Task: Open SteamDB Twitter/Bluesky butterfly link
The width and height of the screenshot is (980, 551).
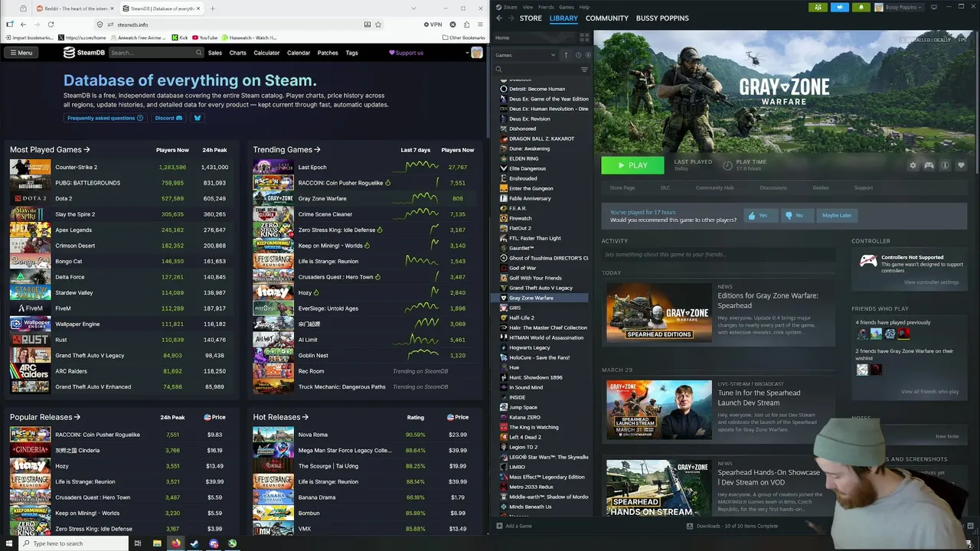Action: (198, 118)
